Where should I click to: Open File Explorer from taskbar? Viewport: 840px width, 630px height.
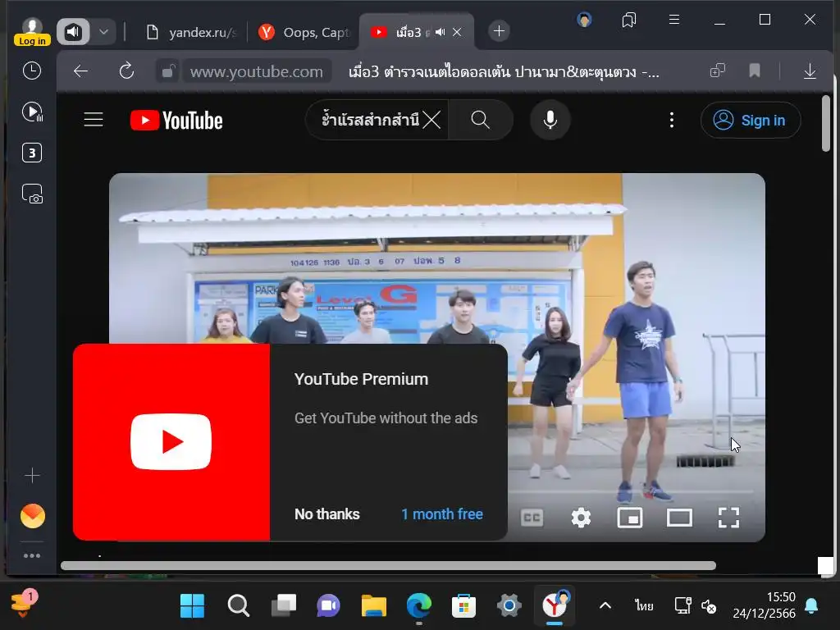374,606
